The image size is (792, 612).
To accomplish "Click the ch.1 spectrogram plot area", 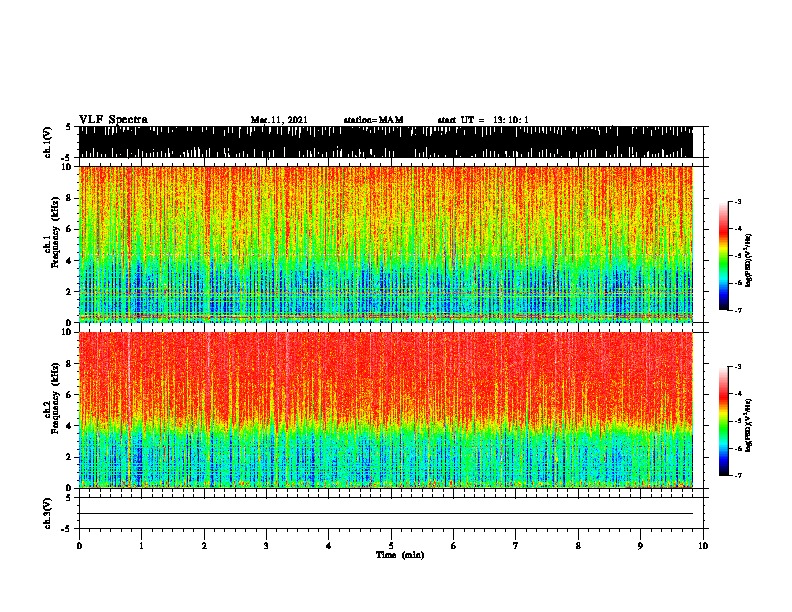I will tap(385, 244).
